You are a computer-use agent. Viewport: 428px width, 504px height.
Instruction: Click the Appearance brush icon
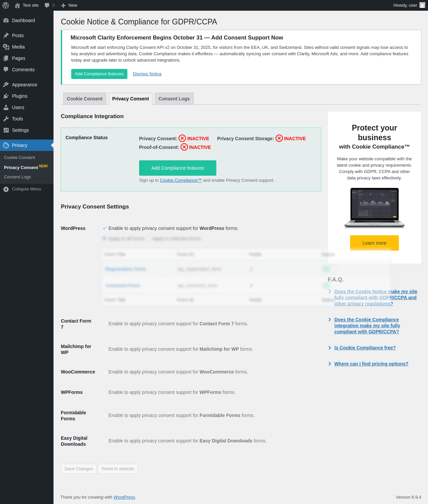pos(6,85)
